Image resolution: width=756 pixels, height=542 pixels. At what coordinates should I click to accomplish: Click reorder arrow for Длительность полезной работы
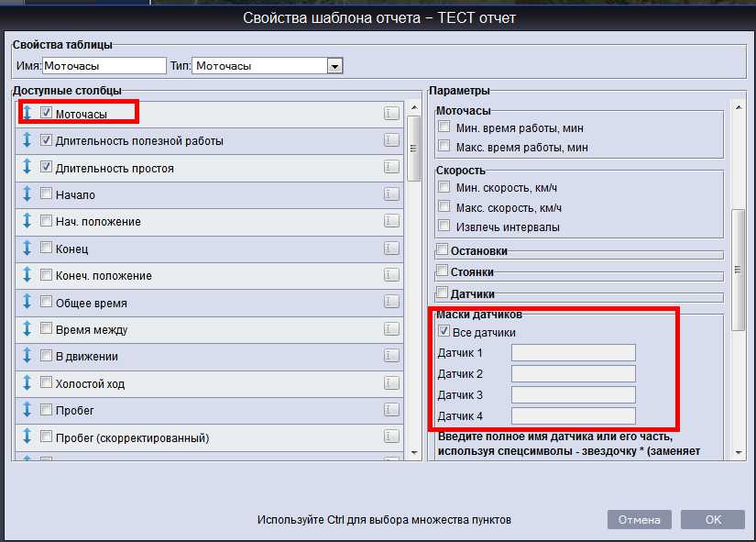(27, 140)
